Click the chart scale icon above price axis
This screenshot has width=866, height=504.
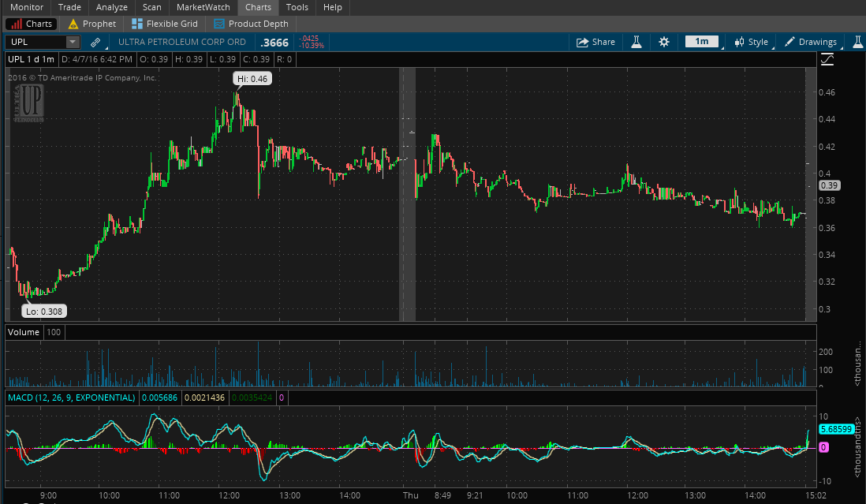(x=827, y=59)
